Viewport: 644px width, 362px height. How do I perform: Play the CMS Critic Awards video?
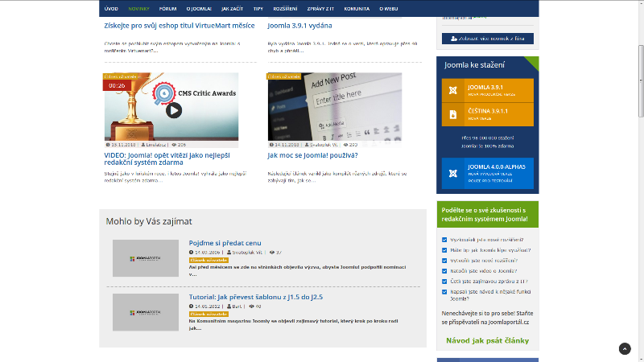point(174,110)
